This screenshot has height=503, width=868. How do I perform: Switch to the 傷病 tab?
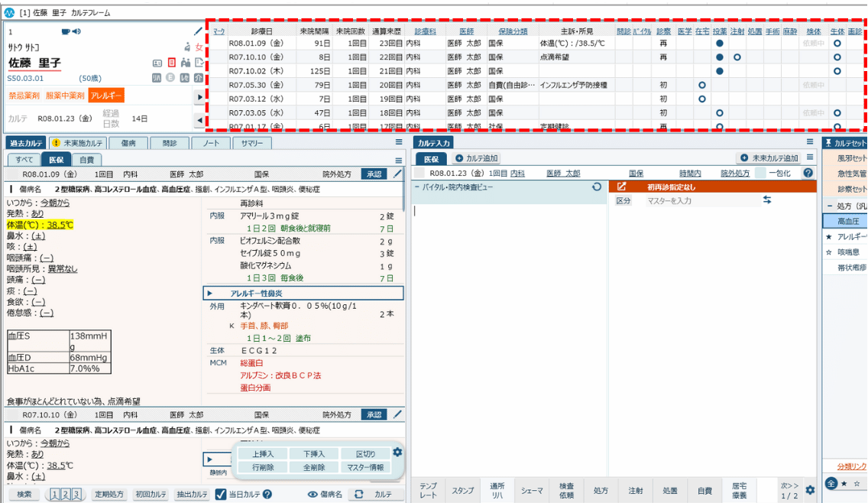click(x=128, y=143)
